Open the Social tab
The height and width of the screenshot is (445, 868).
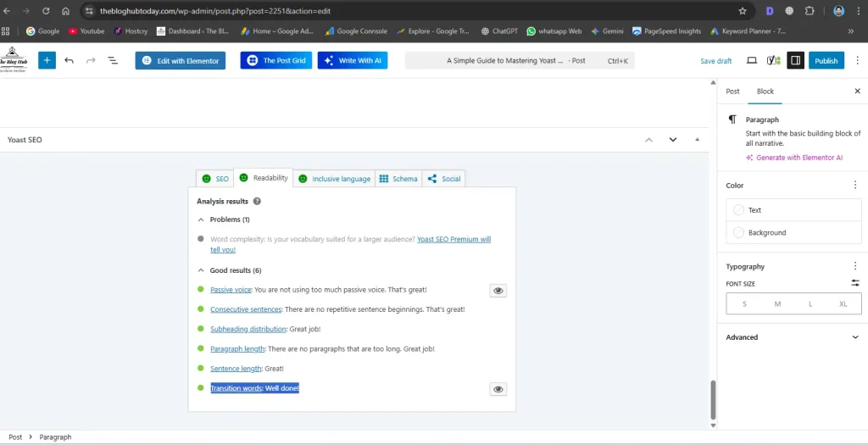pyautogui.click(x=443, y=179)
